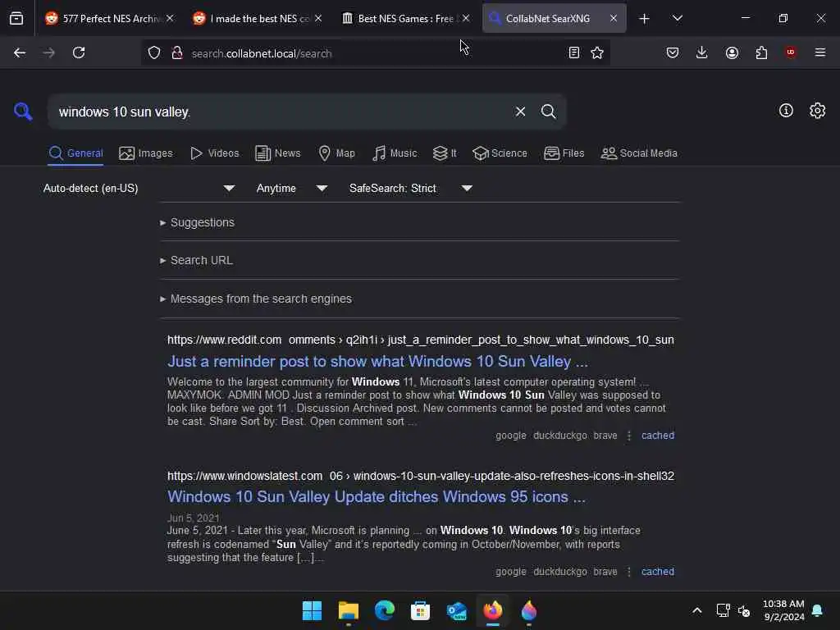Clear the search query text
This screenshot has width=840, height=630.
pos(520,112)
